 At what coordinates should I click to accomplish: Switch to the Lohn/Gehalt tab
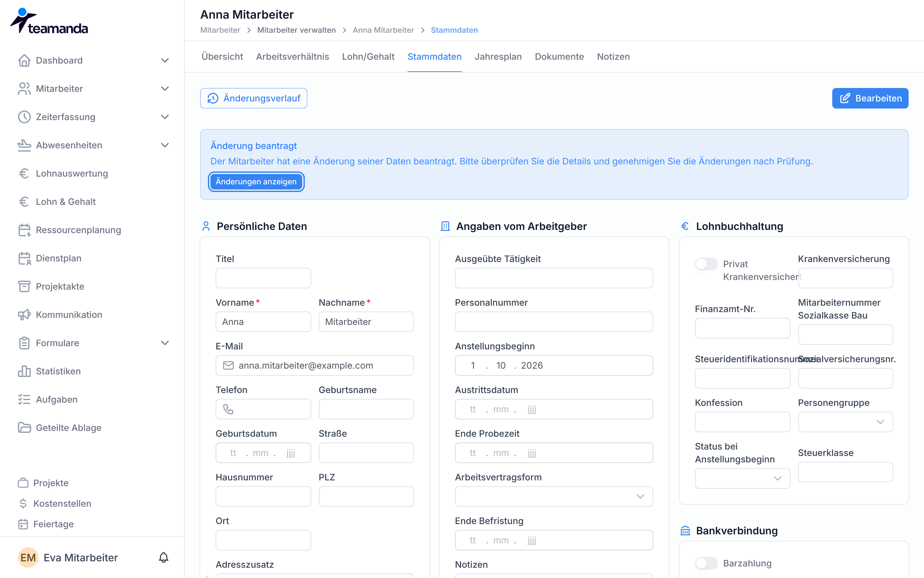(368, 57)
